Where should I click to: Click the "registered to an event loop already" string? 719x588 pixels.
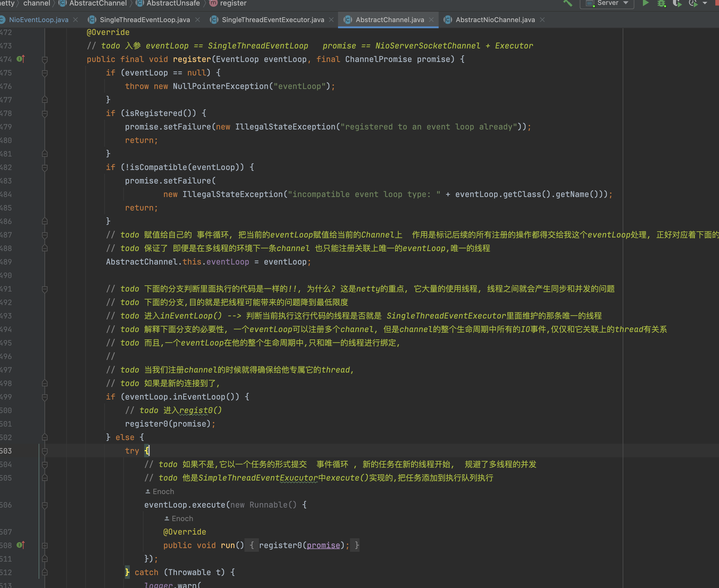[x=429, y=127]
